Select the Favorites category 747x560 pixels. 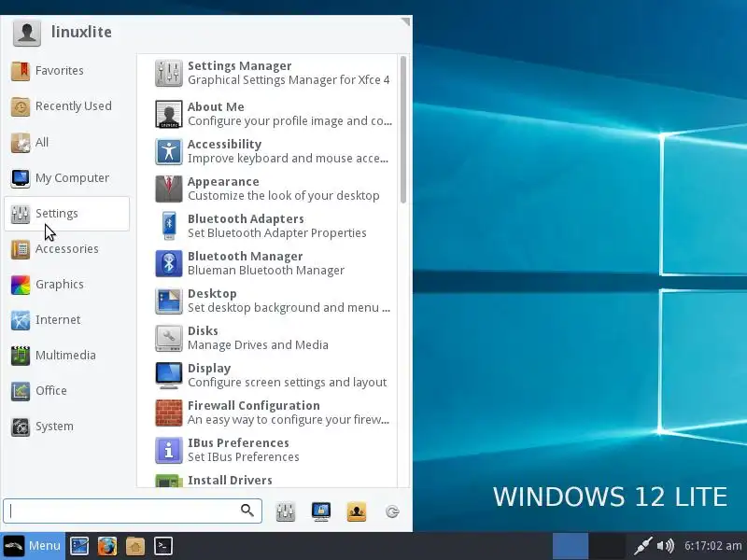coord(66,71)
